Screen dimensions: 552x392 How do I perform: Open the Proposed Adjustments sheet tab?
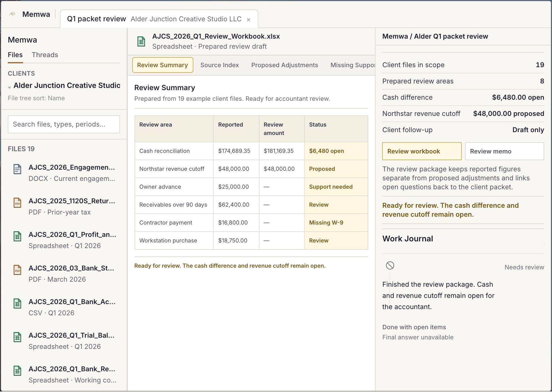pyautogui.click(x=285, y=65)
